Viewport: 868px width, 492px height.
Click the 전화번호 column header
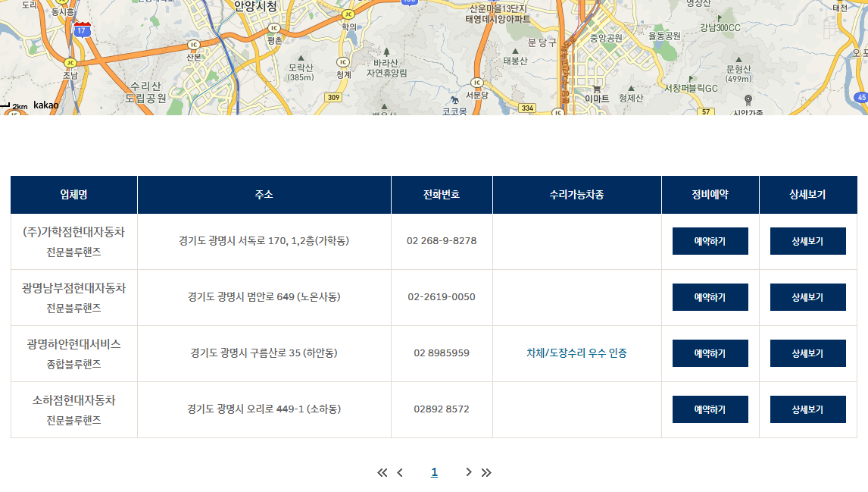(x=442, y=195)
